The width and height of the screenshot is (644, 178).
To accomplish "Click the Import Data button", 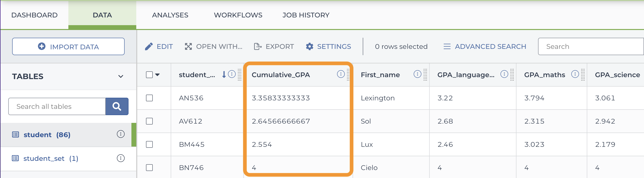I will pos(68,46).
